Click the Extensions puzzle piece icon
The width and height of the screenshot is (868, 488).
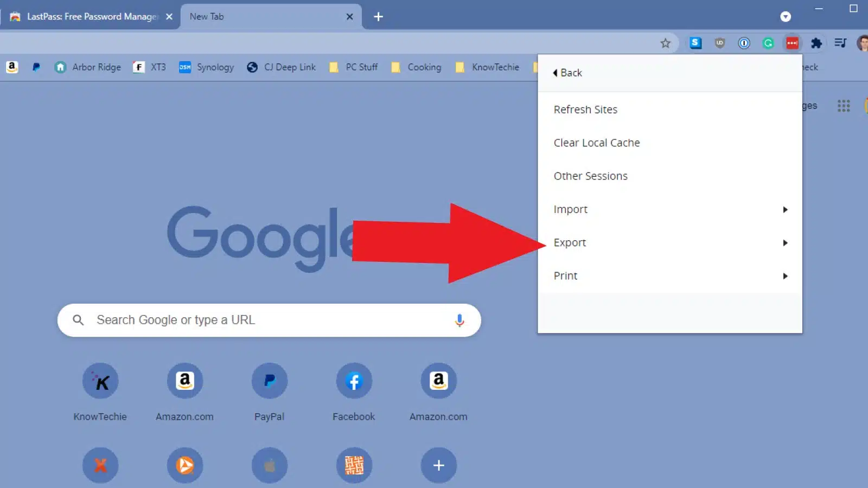coord(816,43)
